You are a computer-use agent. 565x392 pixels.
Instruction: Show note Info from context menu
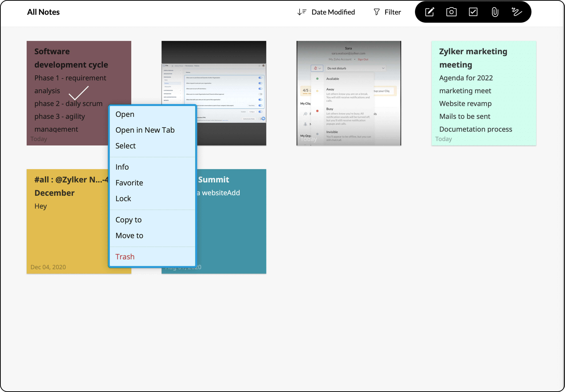click(122, 167)
